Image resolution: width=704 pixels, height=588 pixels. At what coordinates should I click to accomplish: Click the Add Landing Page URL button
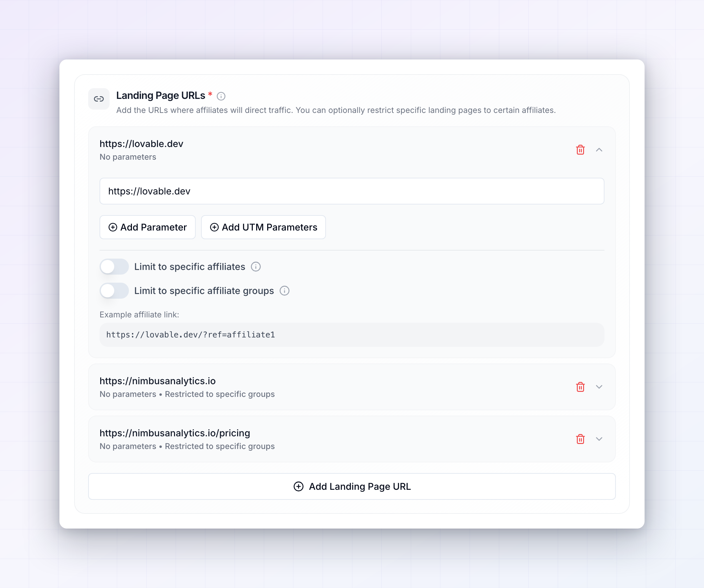(x=352, y=486)
